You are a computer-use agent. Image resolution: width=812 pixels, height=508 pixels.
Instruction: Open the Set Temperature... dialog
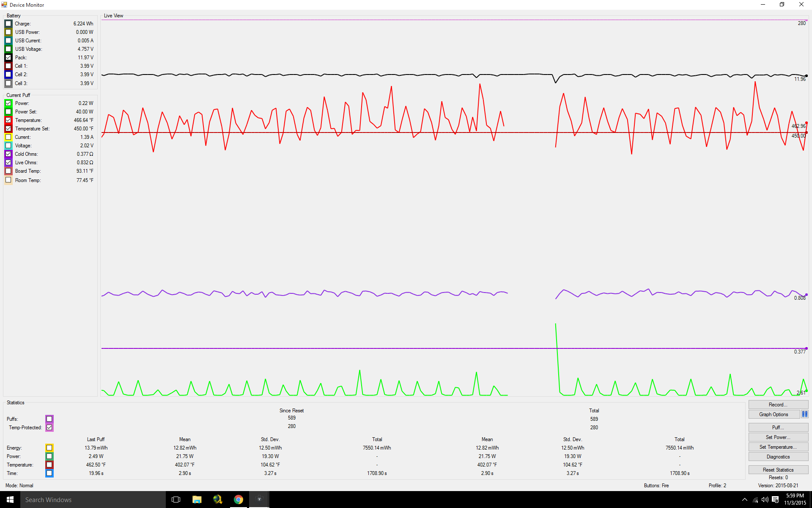coord(778,447)
